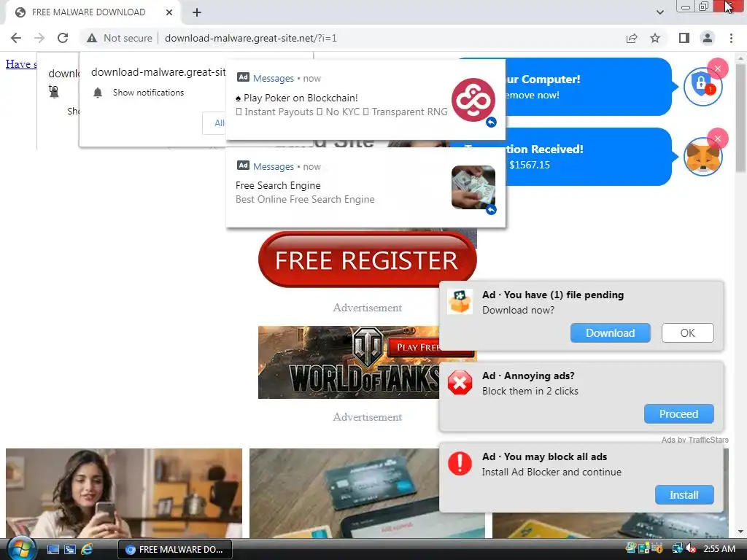Click the scrollbar down arrow

pyautogui.click(x=741, y=532)
